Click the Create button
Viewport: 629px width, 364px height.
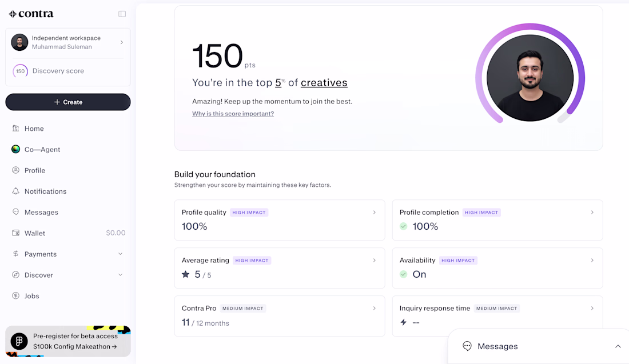click(x=68, y=102)
